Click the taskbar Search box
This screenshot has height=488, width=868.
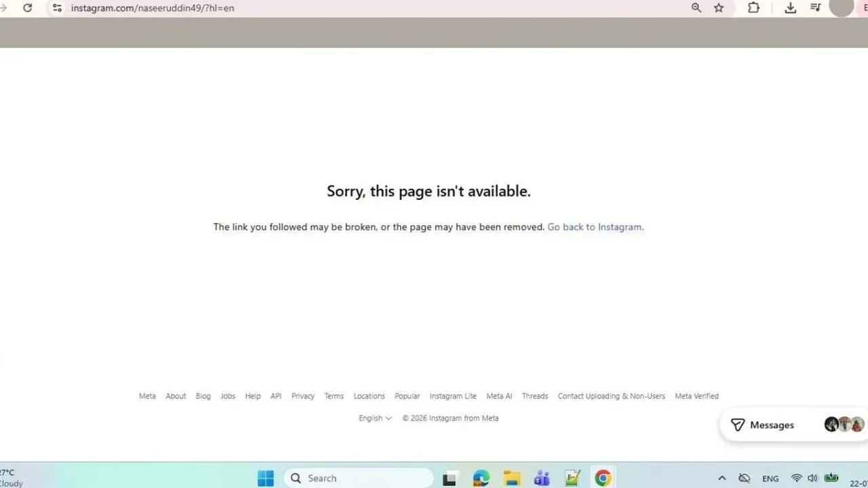[x=359, y=478]
